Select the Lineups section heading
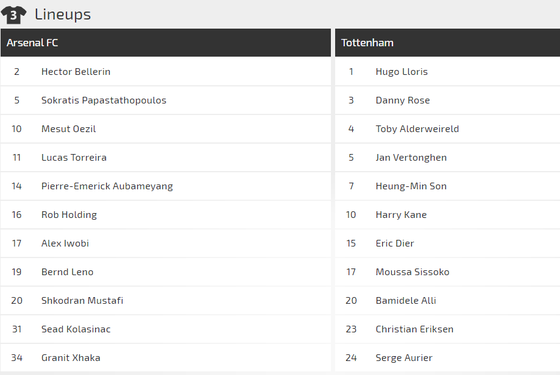Image resolution: width=560 pixels, height=375 pixels. pos(62,15)
